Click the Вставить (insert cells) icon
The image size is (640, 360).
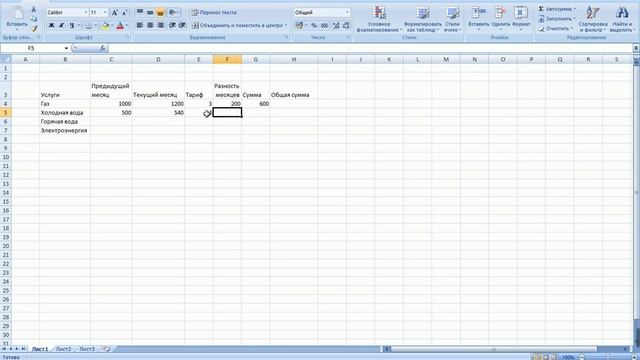[x=478, y=13]
